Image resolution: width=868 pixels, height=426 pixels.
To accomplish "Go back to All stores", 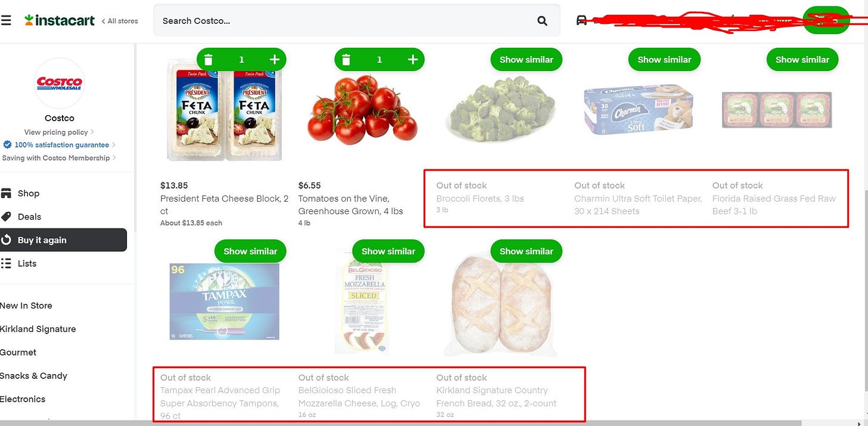I will (x=120, y=21).
